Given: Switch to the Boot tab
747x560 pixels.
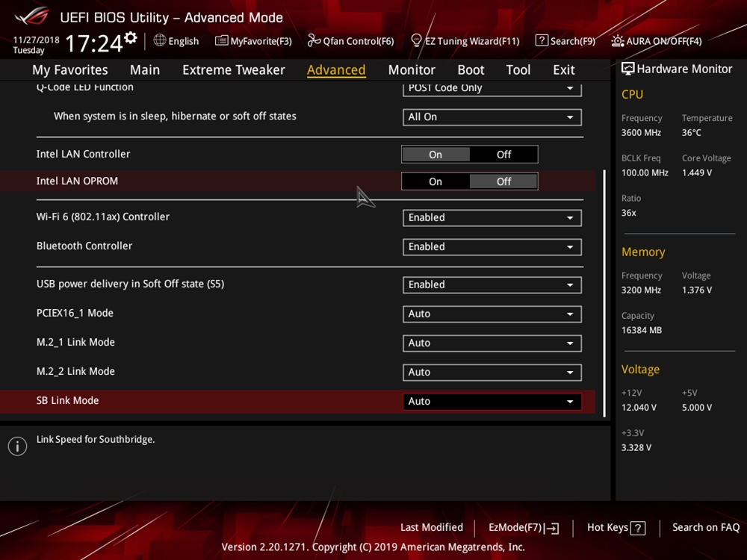Looking at the screenshot, I should pyautogui.click(x=471, y=70).
